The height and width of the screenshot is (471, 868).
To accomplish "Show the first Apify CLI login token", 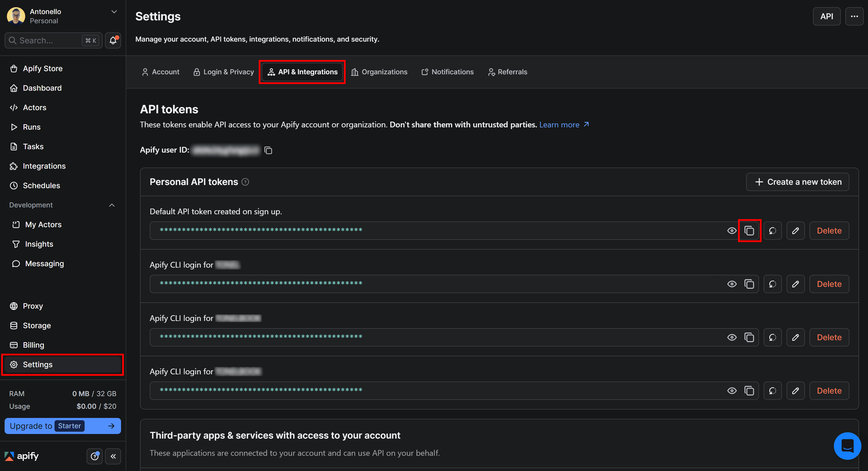I will [x=732, y=284].
